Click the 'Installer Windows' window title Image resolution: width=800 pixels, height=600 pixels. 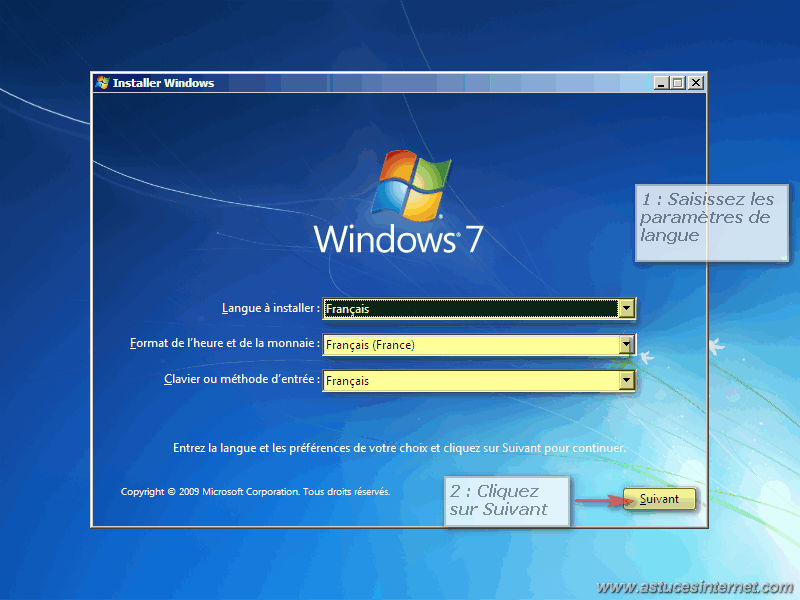163,83
